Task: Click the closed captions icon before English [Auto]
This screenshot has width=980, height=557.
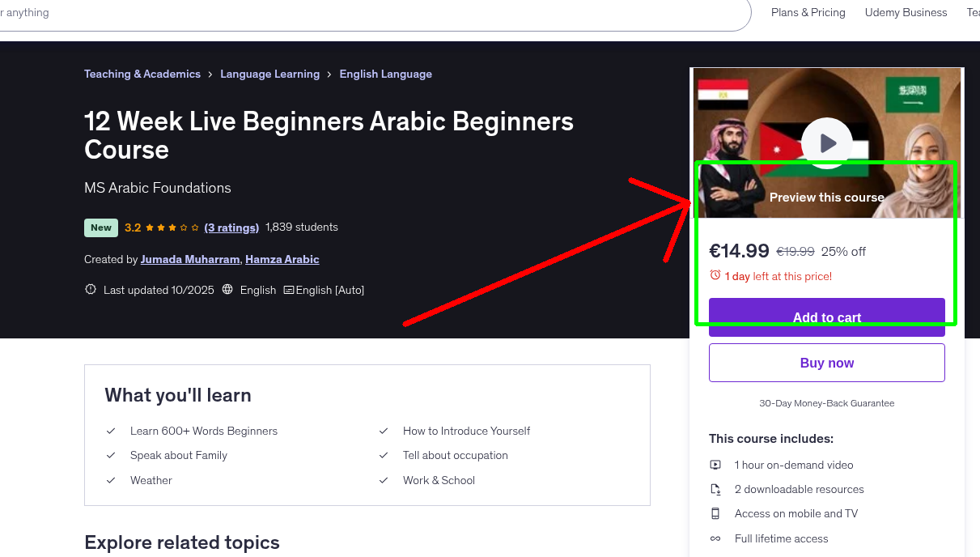Action: click(288, 290)
